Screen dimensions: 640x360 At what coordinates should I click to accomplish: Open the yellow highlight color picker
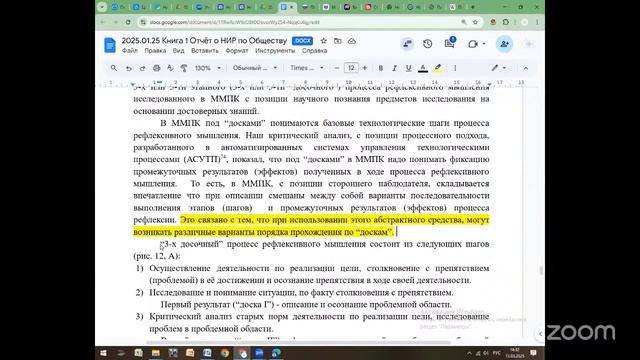[438, 68]
